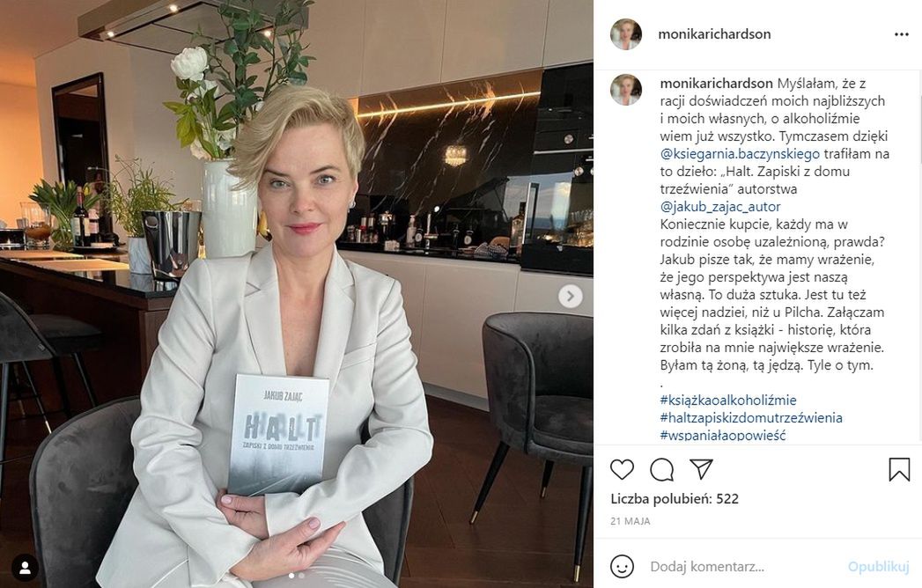Click Opublikuj to post comment
The width and height of the screenshot is (922, 588).
tap(879, 567)
